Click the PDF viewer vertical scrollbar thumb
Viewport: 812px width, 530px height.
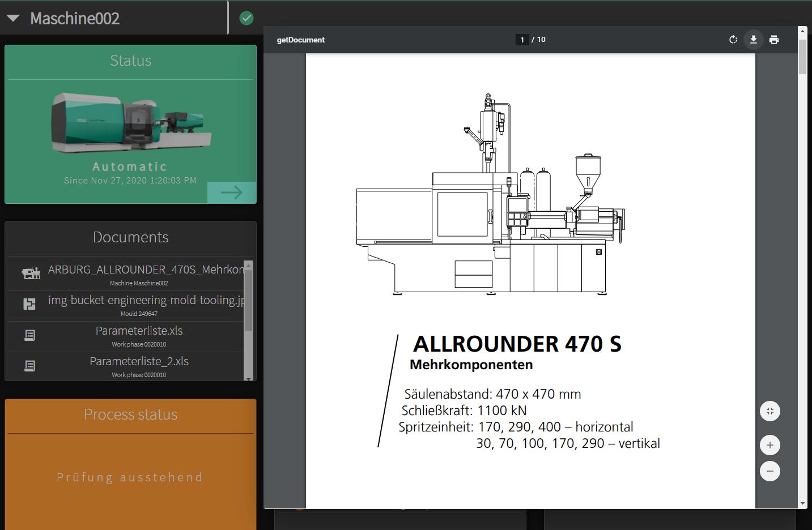[x=802, y=57]
